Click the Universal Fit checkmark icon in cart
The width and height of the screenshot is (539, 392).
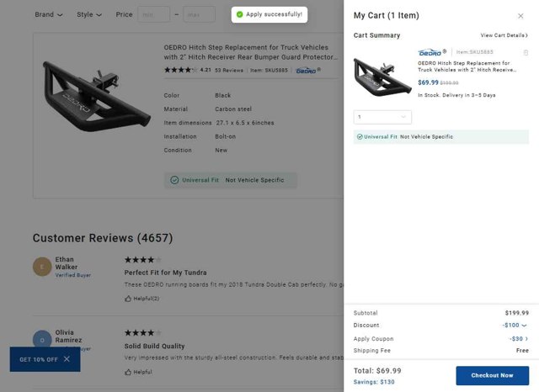[360, 136]
